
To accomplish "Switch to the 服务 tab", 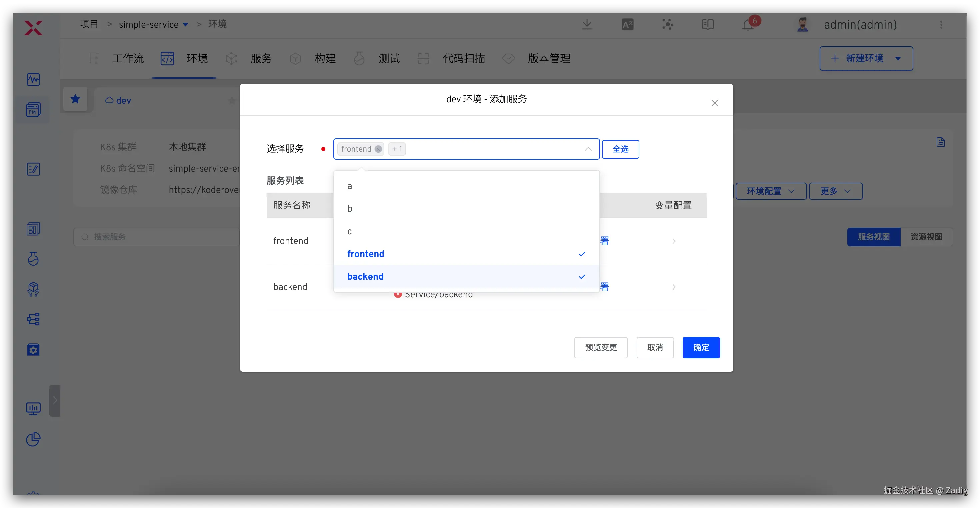I will point(261,59).
